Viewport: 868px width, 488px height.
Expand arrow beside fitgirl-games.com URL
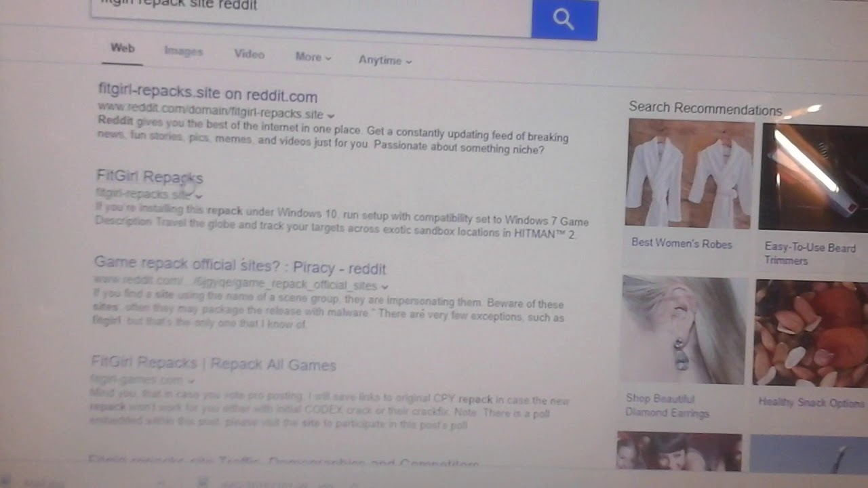tap(192, 380)
